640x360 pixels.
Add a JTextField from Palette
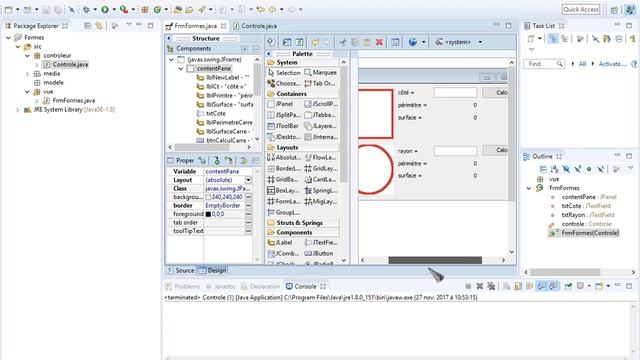tap(321, 242)
